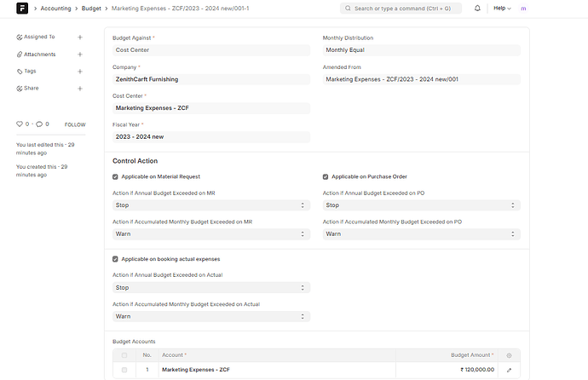Click the Tags label icon
The height and width of the screenshot is (380, 588).
(19, 72)
